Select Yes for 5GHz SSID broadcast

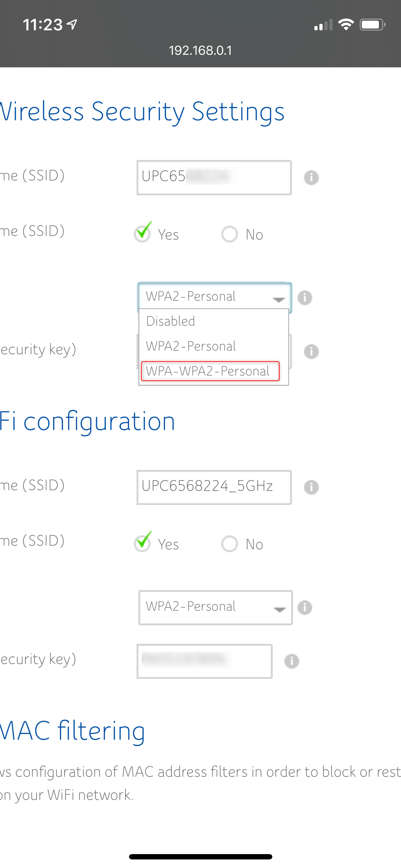[143, 544]
